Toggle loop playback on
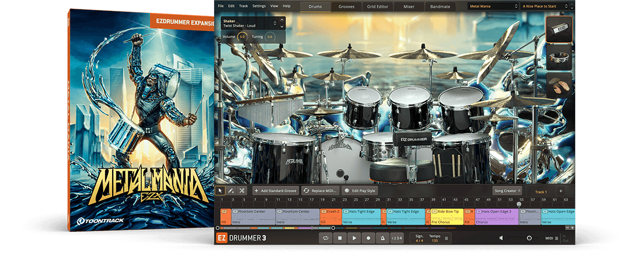644x262 pixels. pyautogui.click(x=325, y=238)
